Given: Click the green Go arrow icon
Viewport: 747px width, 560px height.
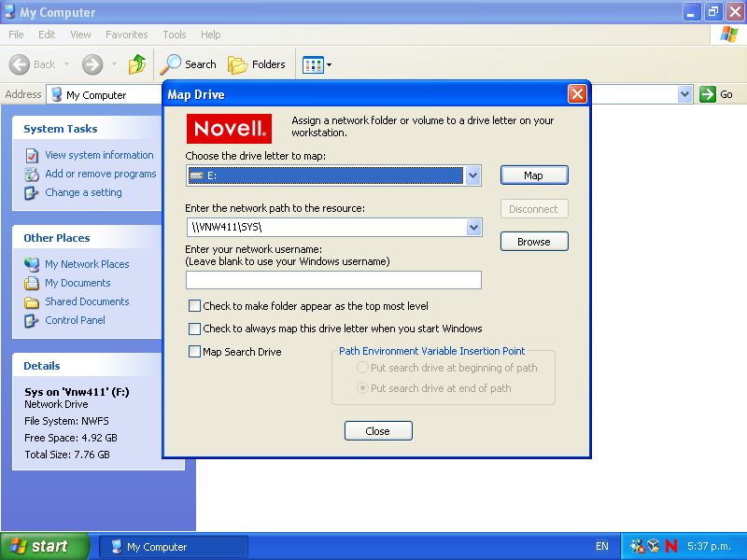Looking at the screenshot, I should 708,94.
